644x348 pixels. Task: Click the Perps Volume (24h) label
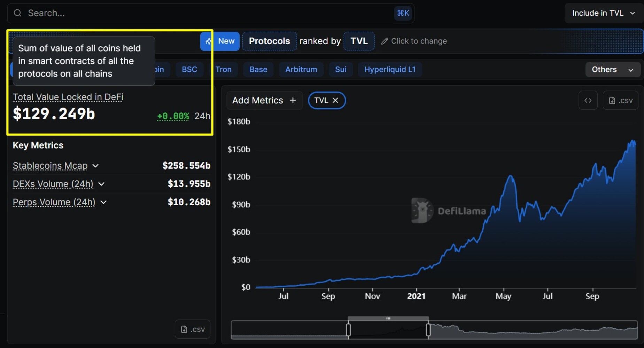coord(54,202)
